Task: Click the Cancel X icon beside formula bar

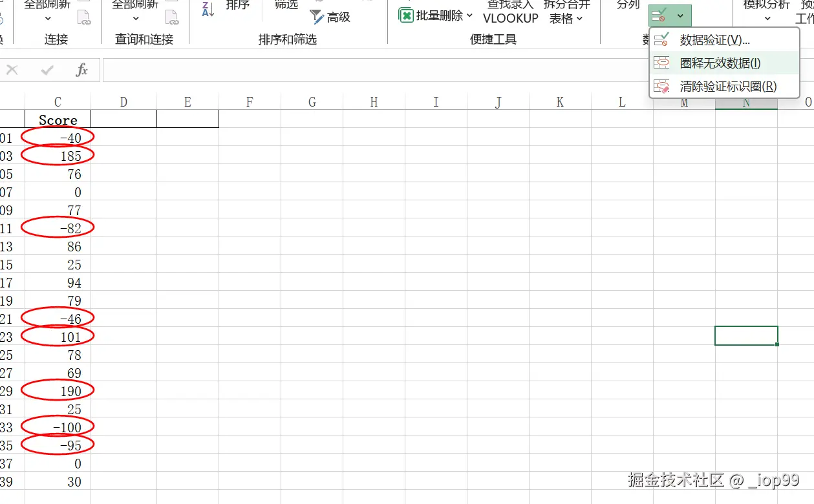Action: pos(12,70)
